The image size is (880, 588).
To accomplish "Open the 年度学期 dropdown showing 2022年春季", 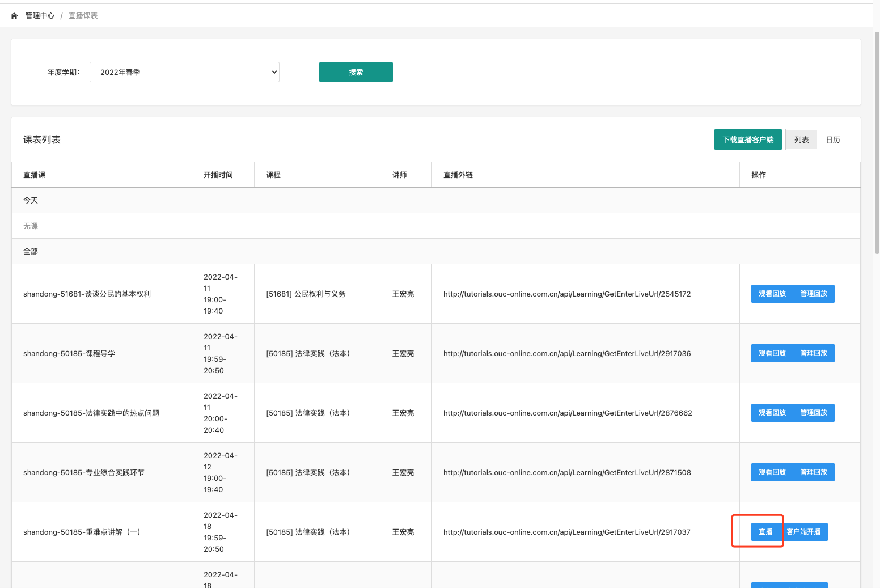I will click(184, 72).
